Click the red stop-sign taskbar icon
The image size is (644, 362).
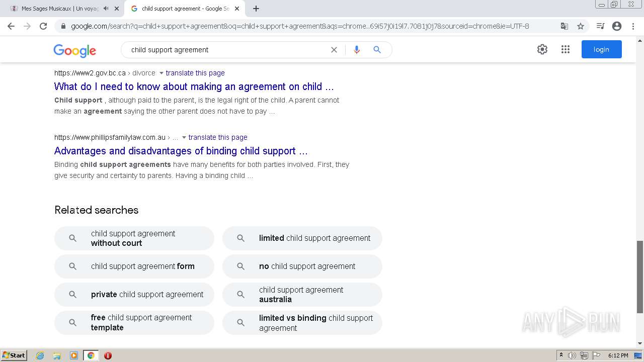click(x=108, y=355)
